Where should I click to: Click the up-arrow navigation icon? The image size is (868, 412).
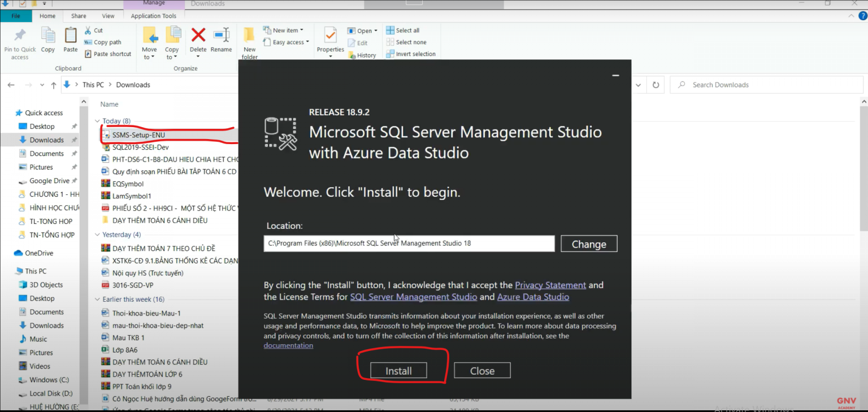click(x=53, y=84)
